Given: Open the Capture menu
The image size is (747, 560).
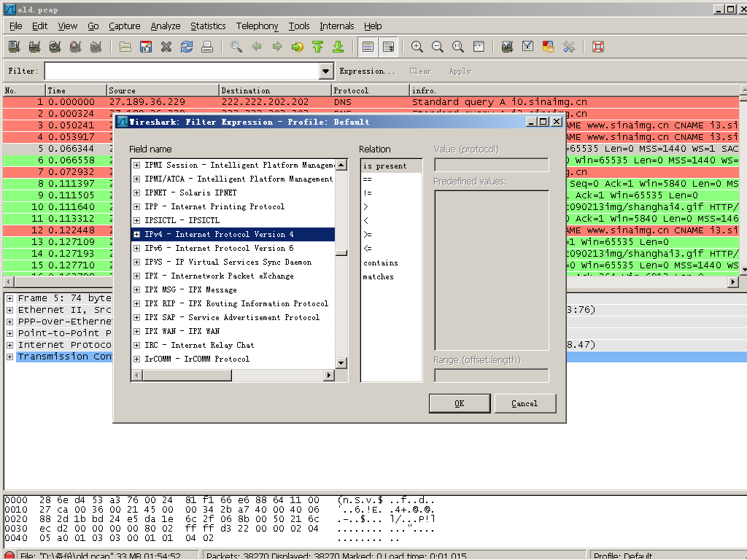Looking at the screenshot, I should (x=124, y=26).
